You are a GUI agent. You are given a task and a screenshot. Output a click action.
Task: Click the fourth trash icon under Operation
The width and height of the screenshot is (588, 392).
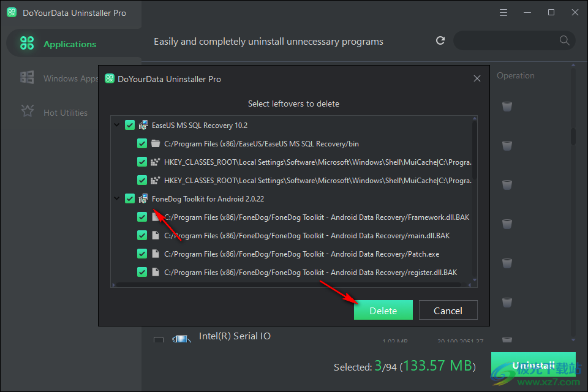[507, 224]
